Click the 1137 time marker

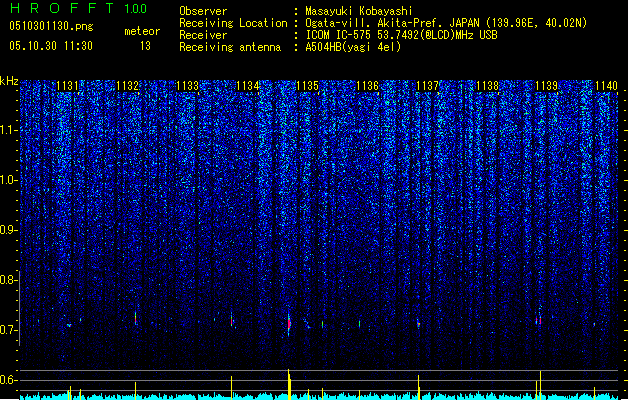click(x=428, y=85)
